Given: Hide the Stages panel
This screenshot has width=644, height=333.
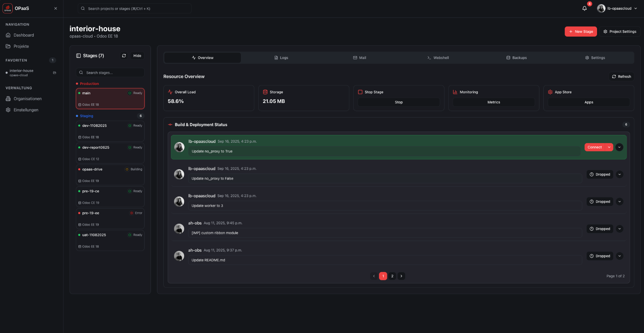Looking at the screenshot, I should click(137, 56).
